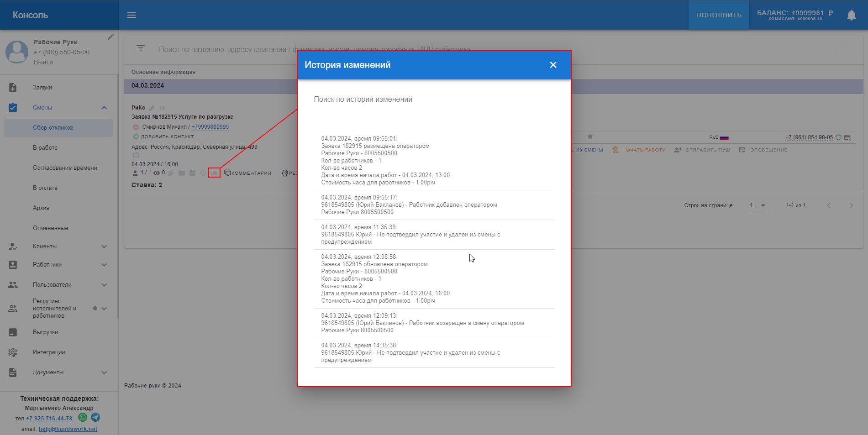Click ПОПОЛНИТЬ balance button
868x435 pixels.
coord(719,15)
